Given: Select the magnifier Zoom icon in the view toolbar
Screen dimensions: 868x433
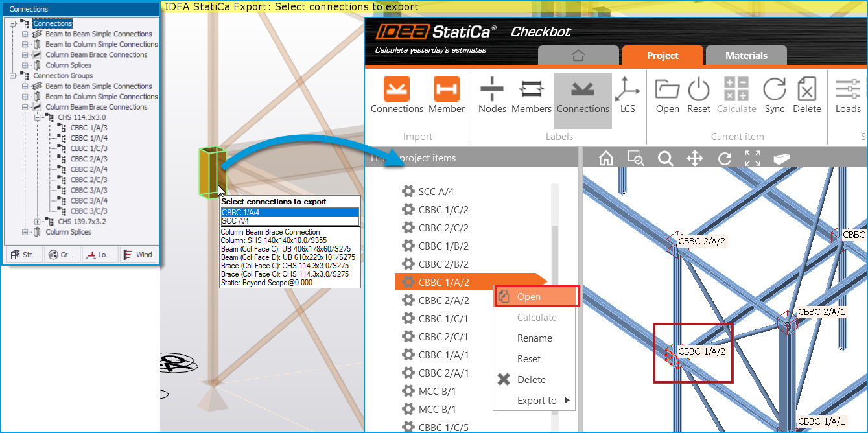Looking at the screenshot, I should [x=665, y=159].
